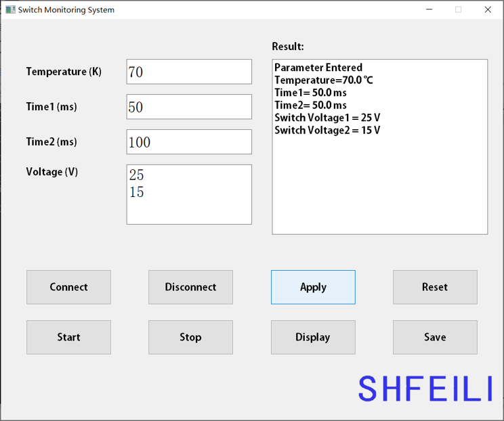
Task: Apply the entered parameters
Action: point(313,287)
